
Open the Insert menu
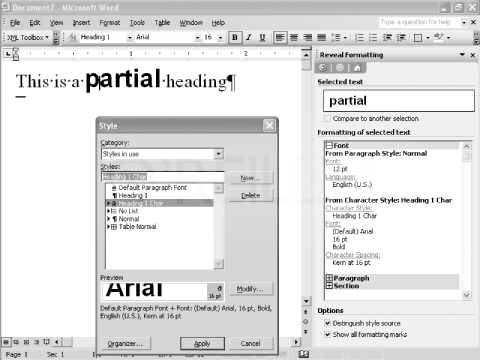[x=81, y=23]
